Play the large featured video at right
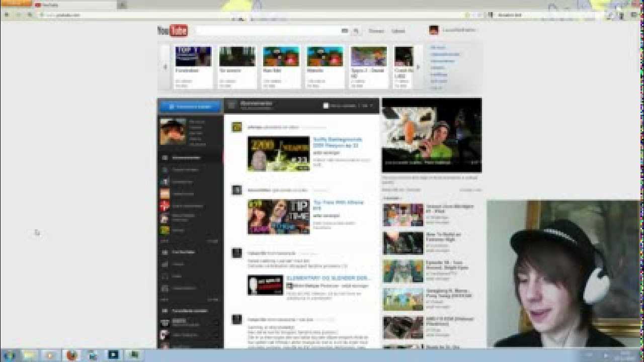This screenshot has width=644, height=362. point(432,135)
